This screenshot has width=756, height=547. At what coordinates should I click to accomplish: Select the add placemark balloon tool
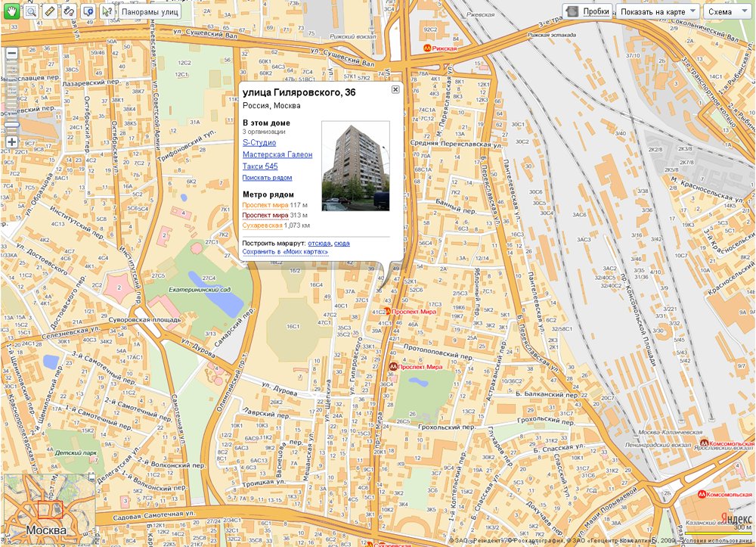point(88,11)
